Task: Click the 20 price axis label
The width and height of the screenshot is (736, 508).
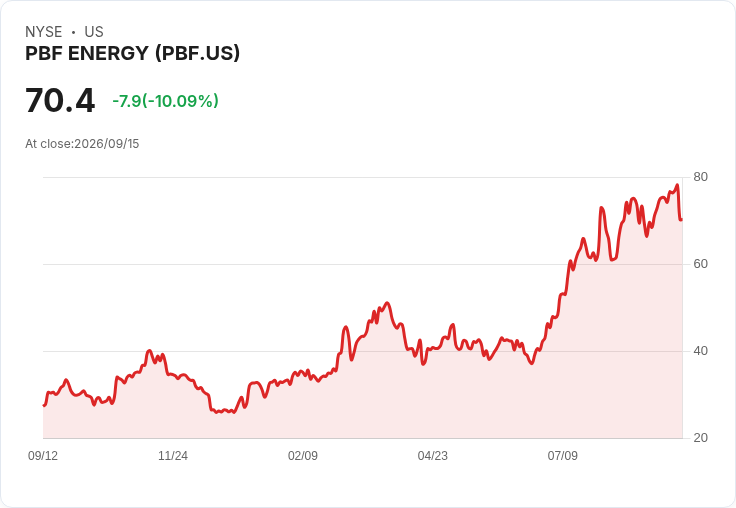Action: point(700,438)
